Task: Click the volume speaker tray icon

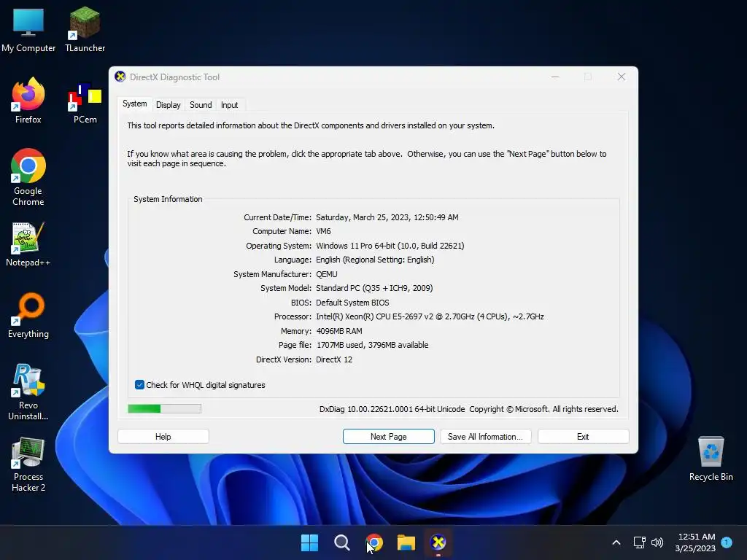Action: [657, 542]
